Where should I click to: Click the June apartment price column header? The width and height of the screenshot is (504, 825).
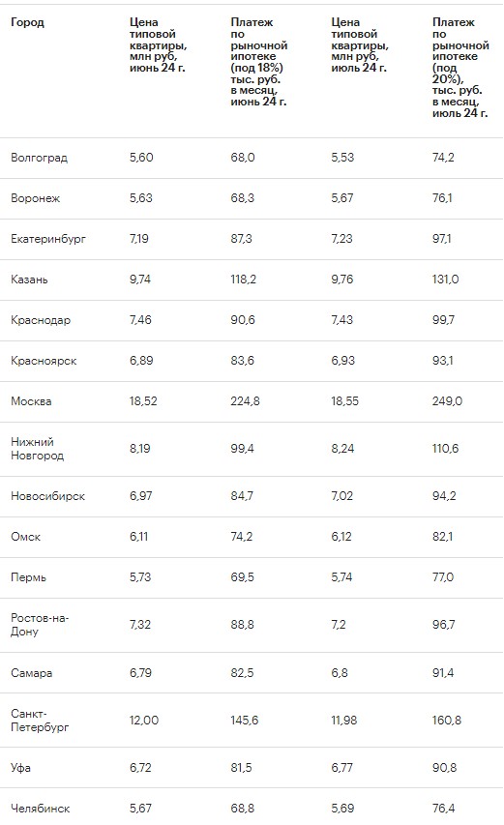point(158,45)
